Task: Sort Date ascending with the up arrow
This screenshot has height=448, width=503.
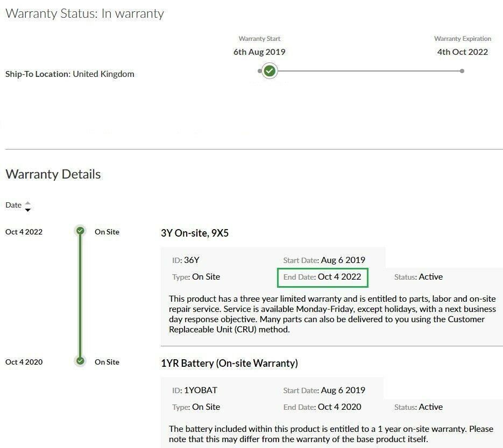Action: (x=28, y=203)
